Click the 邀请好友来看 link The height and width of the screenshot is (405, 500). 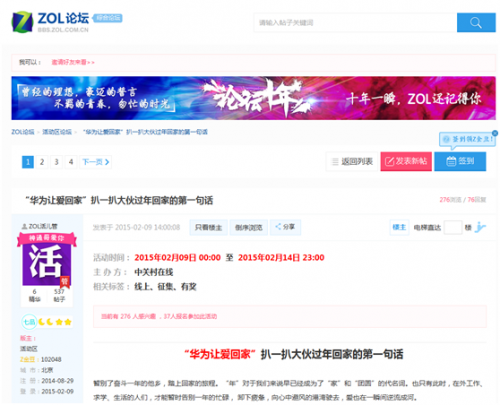click(x=73, y=62)
